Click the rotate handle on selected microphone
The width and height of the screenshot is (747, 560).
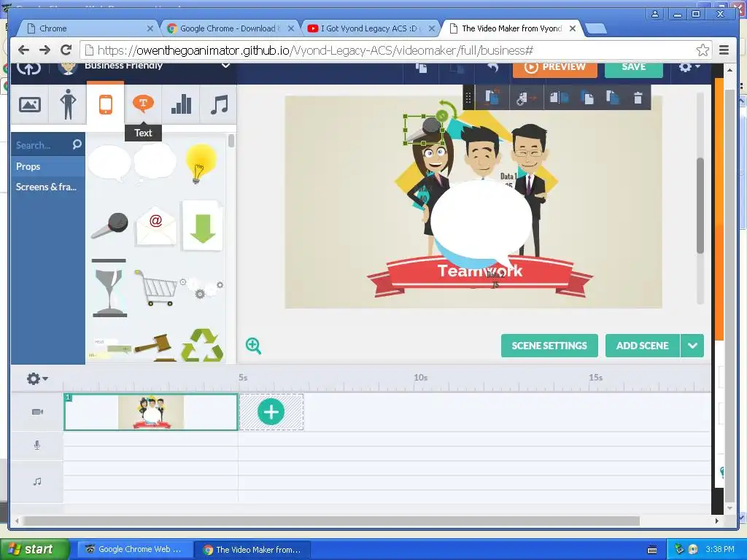point(442,116)
